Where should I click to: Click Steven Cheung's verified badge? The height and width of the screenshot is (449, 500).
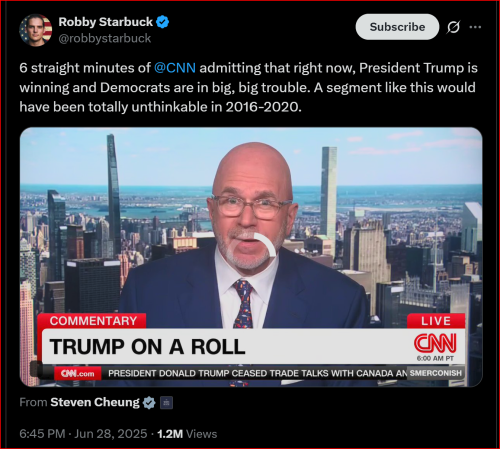pos(149,403)
